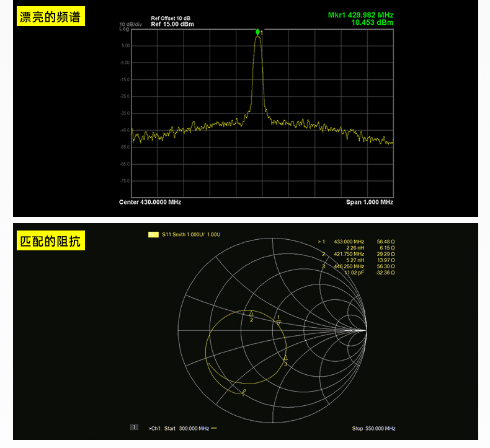Click the yellow '匹配的阻抗' title label

(51, 240)
